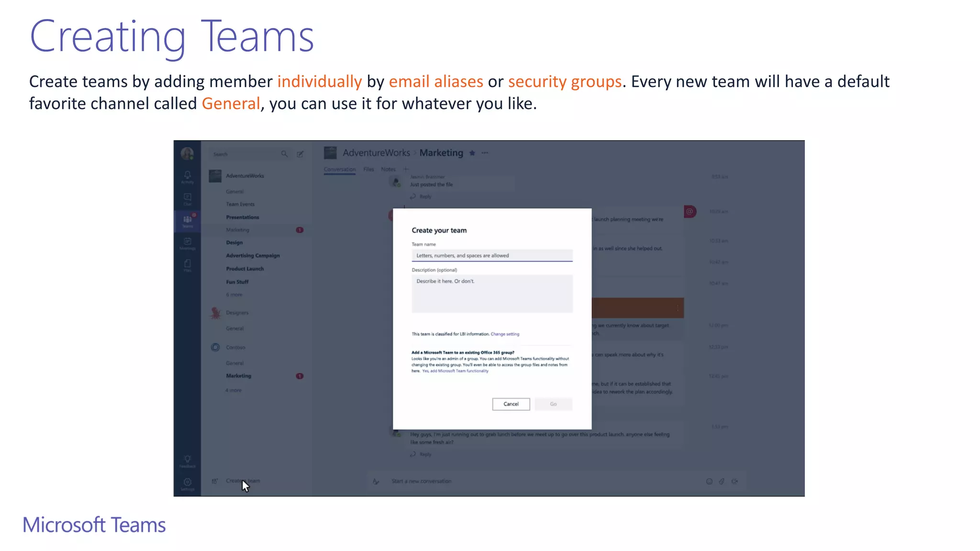Click the add tab plus icon
Image resolution: width=980 pixels, height=551 pixels.
pyautogui.click(x=406, y=169)
